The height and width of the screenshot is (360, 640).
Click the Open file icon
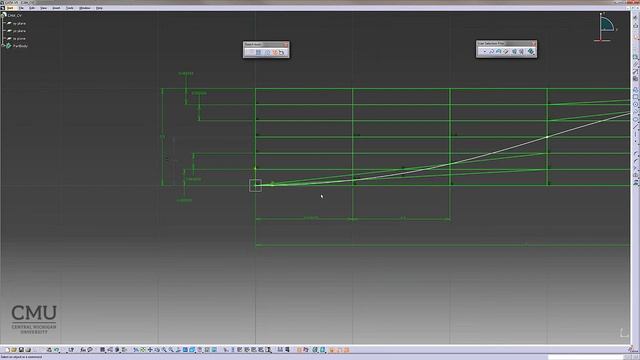tap(13, 350)
